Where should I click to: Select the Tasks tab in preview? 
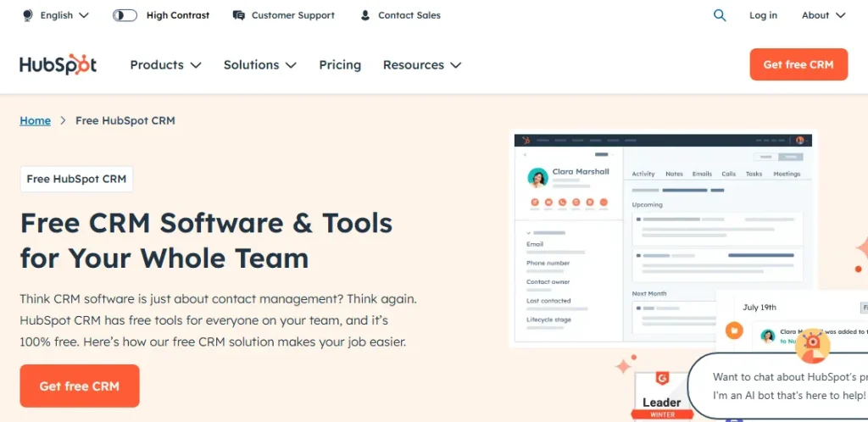(754, 174)
